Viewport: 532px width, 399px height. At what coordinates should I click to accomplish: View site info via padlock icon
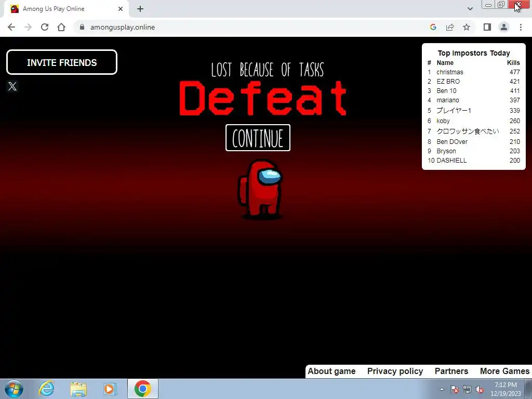(x=82, y=27)
